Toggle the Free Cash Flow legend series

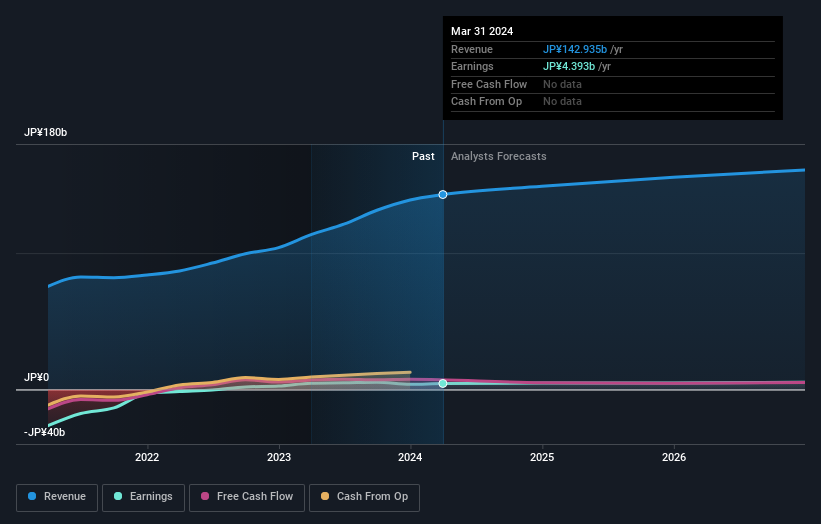[247, 497]
